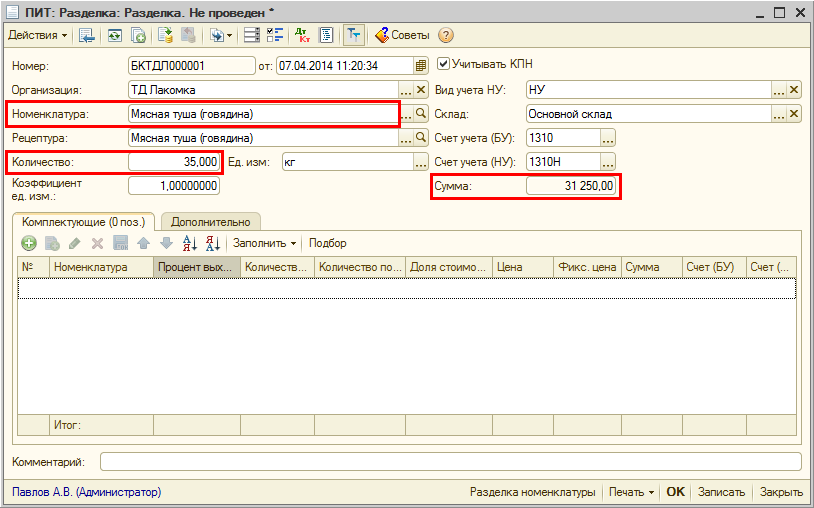
Task: Click the Refresh document icon in toolbar
Action: coord(114,35)
